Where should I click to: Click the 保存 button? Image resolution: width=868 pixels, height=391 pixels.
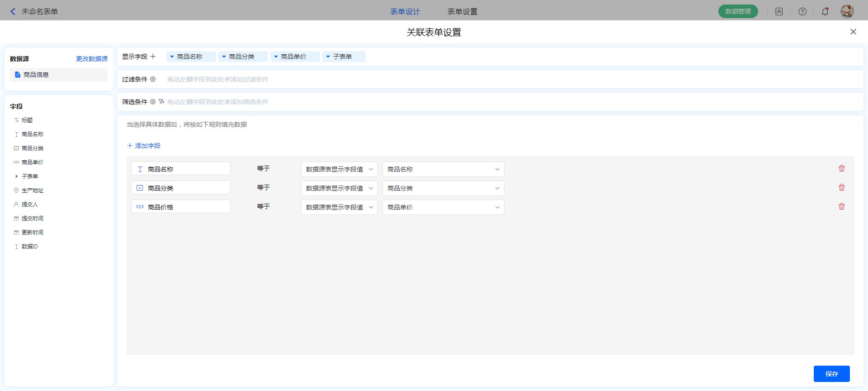click(831, 374)
